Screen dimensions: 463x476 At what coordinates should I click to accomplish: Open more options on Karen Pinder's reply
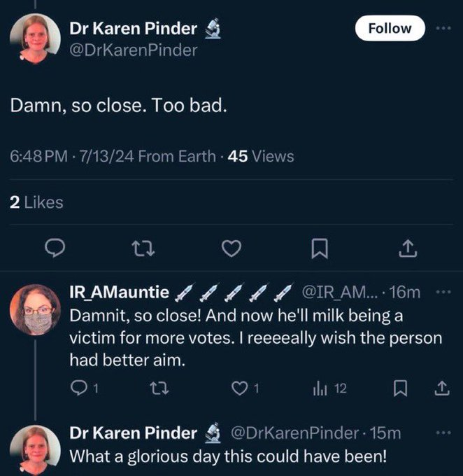(442, 433)
